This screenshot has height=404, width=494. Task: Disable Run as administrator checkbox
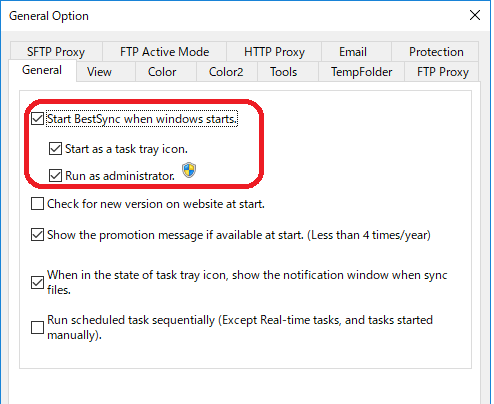coord(55,175)
